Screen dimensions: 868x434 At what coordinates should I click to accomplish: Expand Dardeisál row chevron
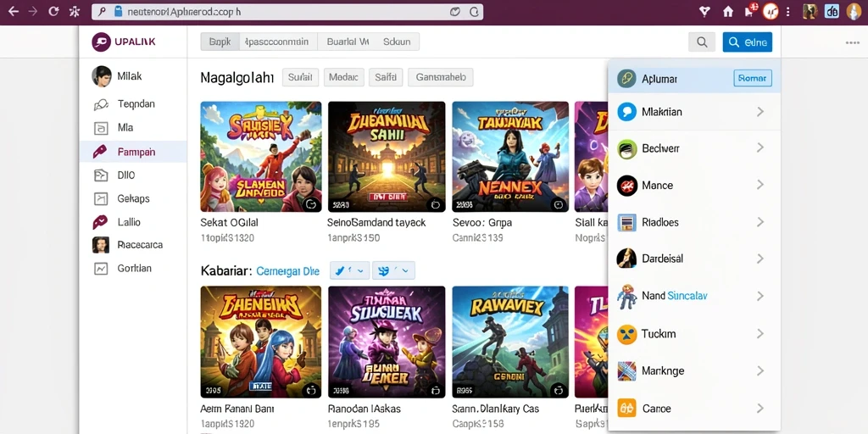760,259
